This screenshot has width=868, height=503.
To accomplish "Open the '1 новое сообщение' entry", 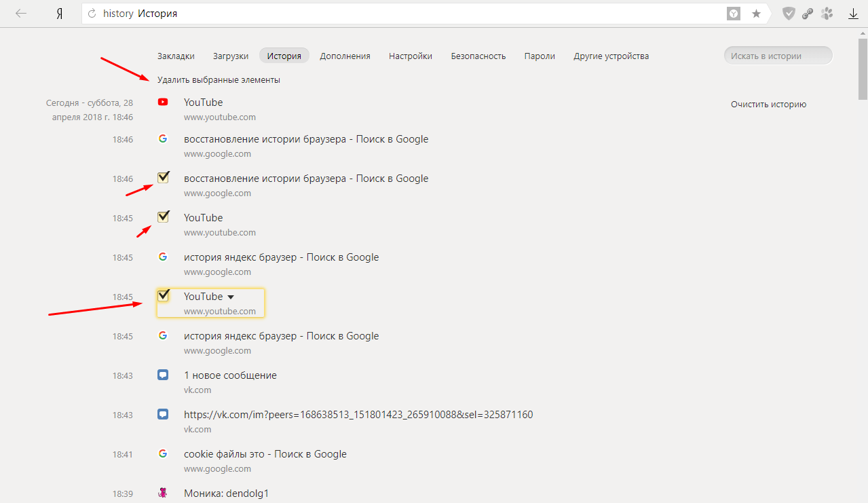I will click(230, 375).
